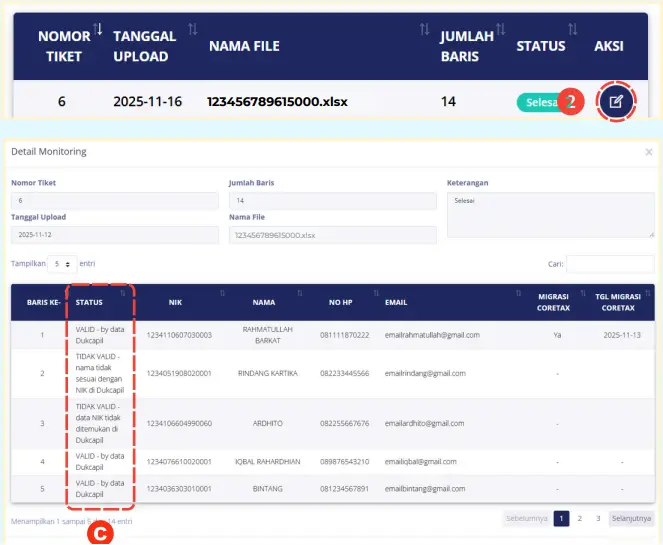
Task: Sort detail table by No HP column icon
Action: click(x=376, y=293)
